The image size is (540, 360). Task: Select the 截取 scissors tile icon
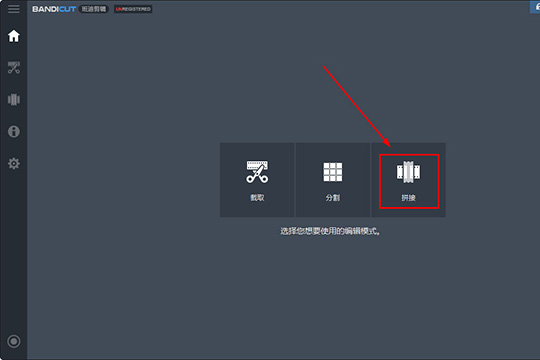[257, 172]
